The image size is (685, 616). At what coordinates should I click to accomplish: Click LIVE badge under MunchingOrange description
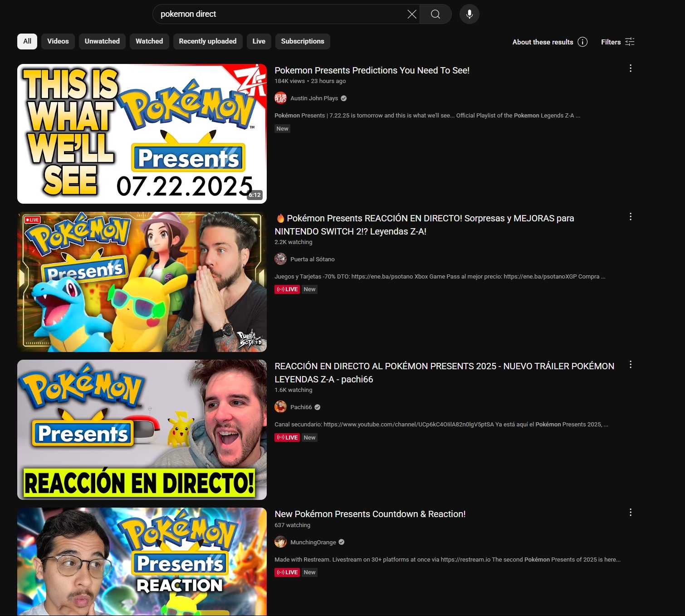287,572
